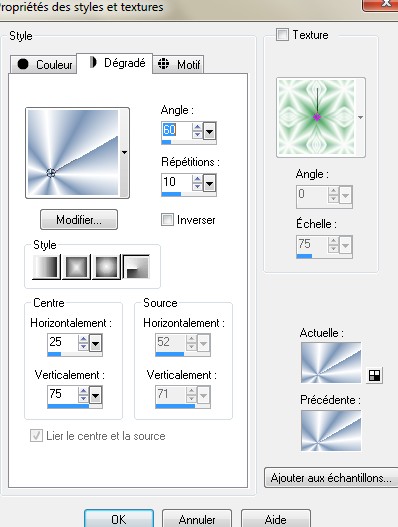This screenshot has height=527, width=398.
Task: Open the Texture Échelle slider dropdown
Action: pos(346,245)
